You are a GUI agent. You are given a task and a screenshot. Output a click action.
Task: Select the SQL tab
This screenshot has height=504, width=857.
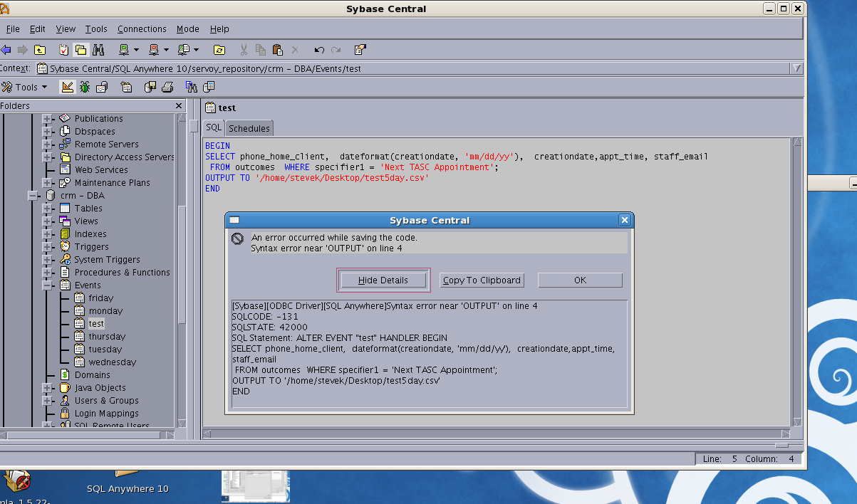214,127
